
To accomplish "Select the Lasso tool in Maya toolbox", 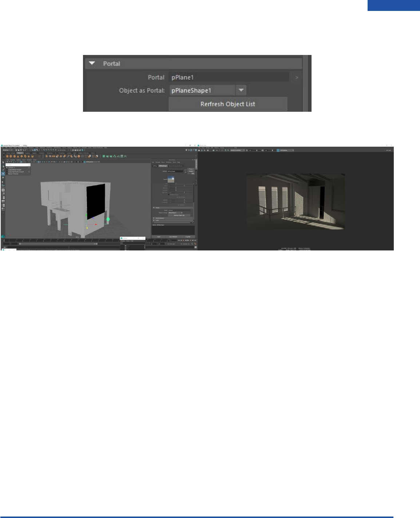I will [x=3, y=166].
